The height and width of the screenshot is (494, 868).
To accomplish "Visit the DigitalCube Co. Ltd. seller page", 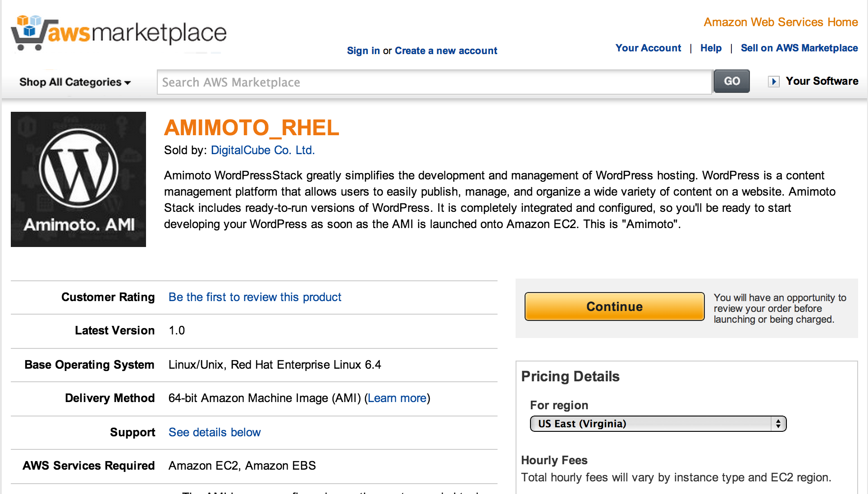I will coord(263,150).
